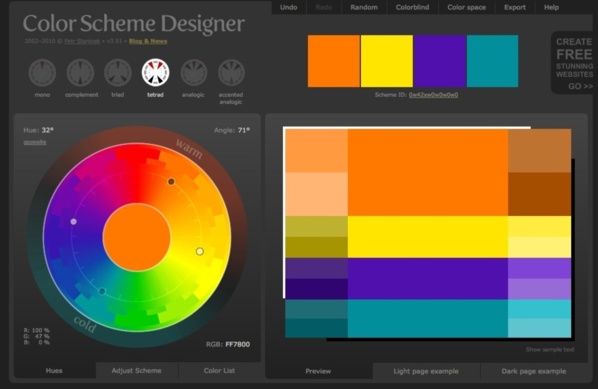Open the Export menu
The image size is (598, 389).
[x=515, y=7]
